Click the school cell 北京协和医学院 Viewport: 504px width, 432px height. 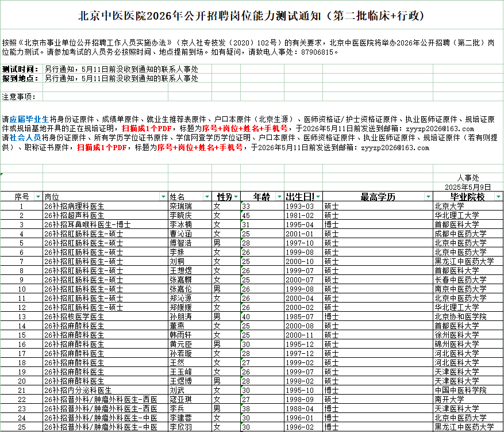tap(468, 316)
